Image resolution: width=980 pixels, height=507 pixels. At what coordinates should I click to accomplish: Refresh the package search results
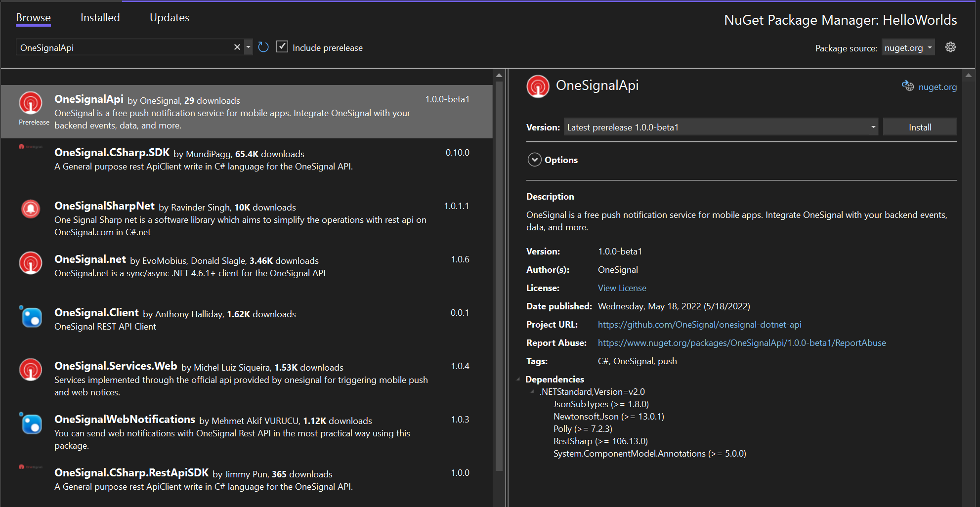[x=263, y=46]
